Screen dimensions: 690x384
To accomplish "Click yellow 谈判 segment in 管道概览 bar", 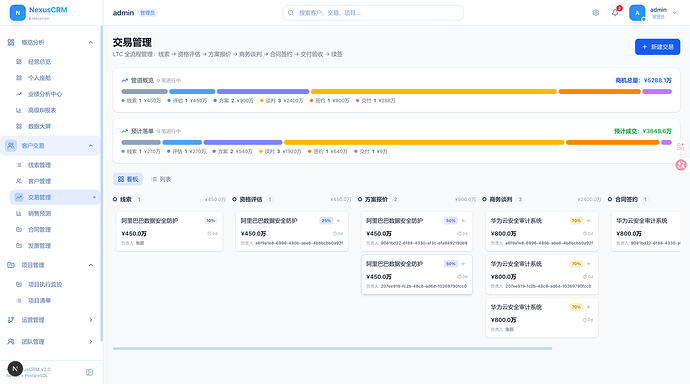I will click(434, 91).
